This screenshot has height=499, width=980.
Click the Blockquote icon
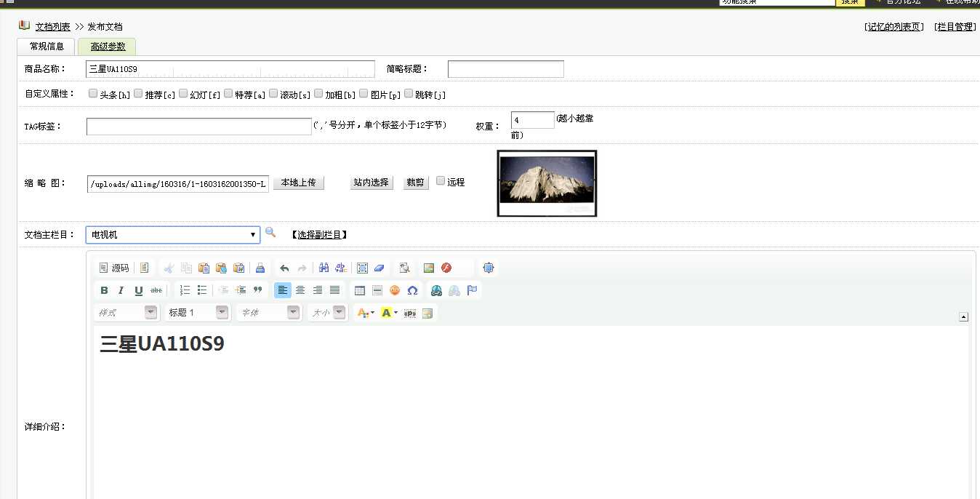(258, 290)
